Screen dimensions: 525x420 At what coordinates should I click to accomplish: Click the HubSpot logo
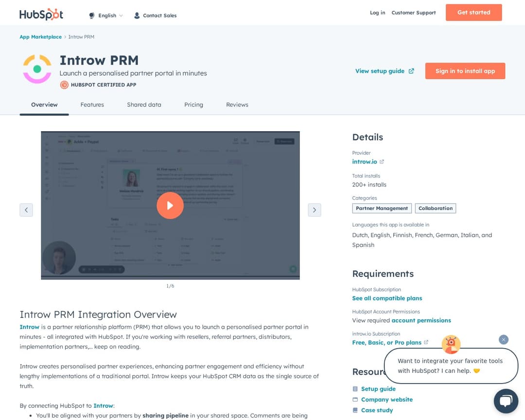41,15
